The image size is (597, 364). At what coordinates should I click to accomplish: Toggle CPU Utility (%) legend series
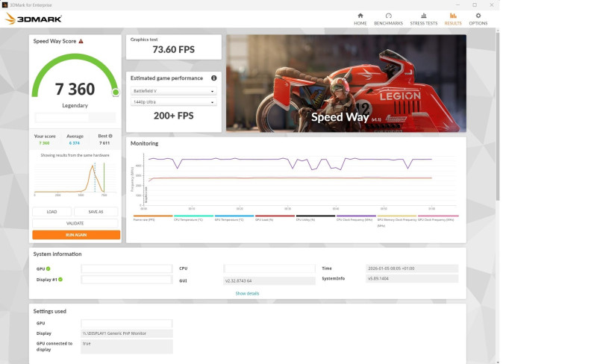pos(316,218)
